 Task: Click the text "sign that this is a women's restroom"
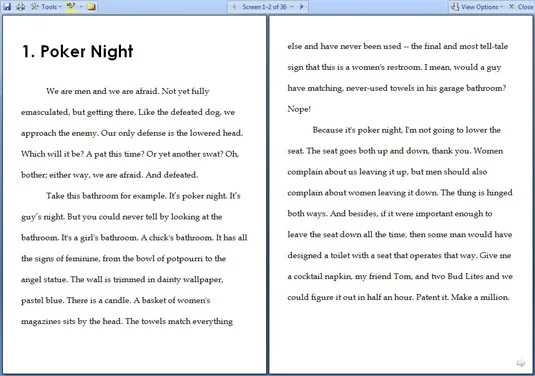pos(354,67)
